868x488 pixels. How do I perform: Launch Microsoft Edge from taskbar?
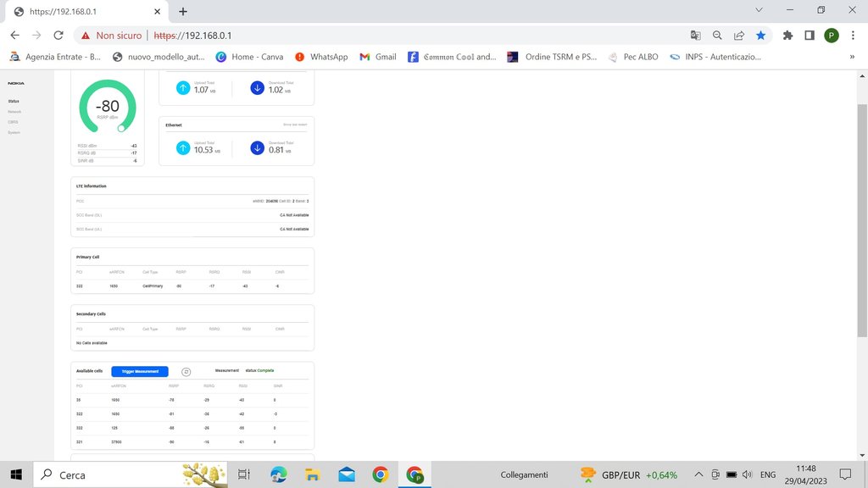click(x=278, y=474)
